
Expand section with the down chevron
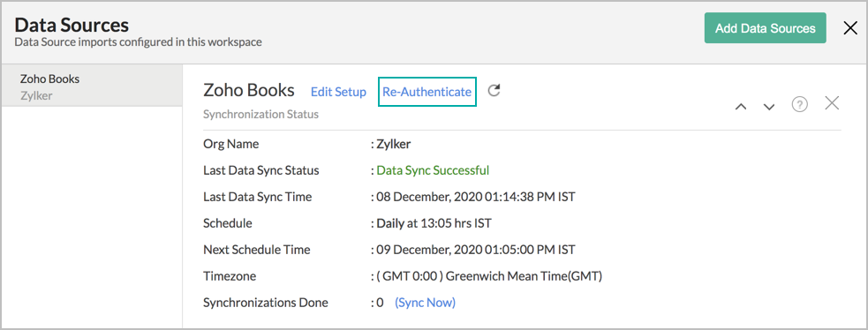(769, 107)
